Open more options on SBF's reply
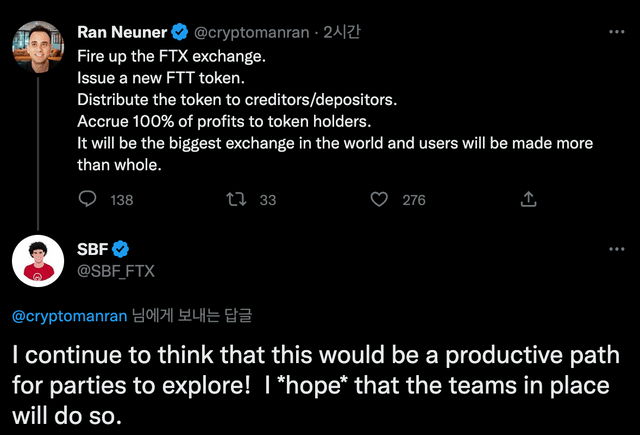Screen dimensions: 640x435 point(617,249)
